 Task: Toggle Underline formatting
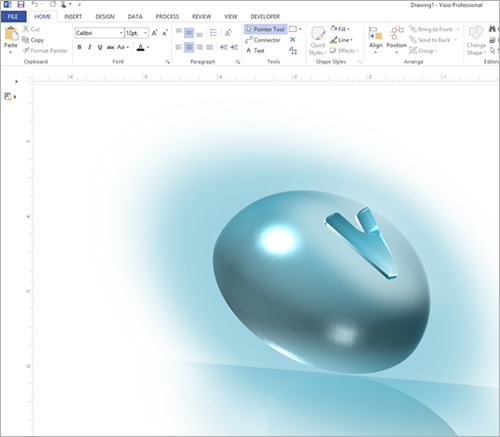pos(100,47)
